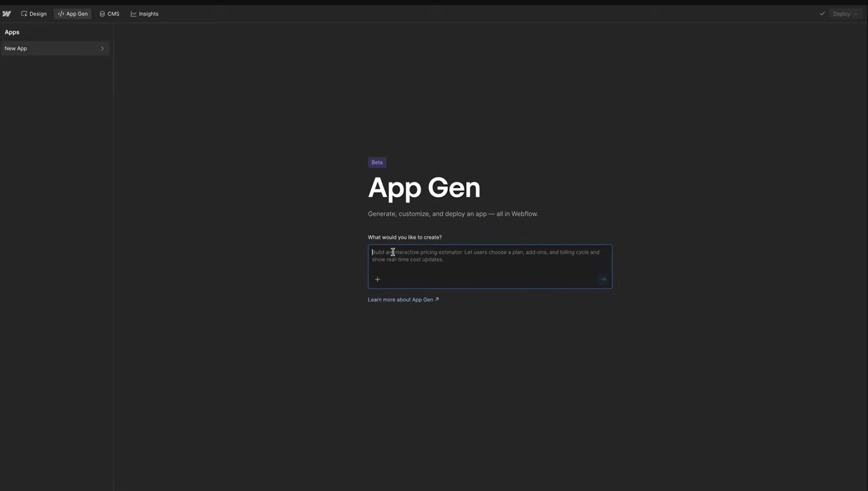This screenshot has height=491, width=868.
Task: Click the Beta badge
Action: pyautogui.click(x=377, y=162)
